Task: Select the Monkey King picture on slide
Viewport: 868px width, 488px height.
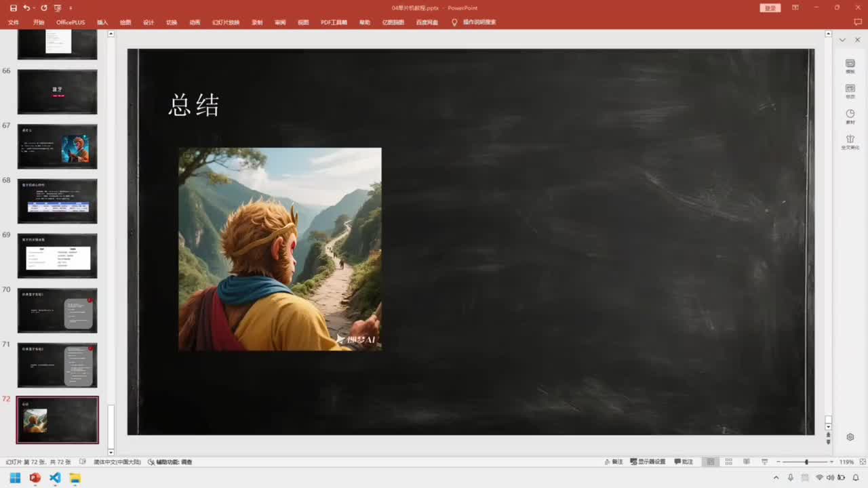Action: (x=280, y=249)
